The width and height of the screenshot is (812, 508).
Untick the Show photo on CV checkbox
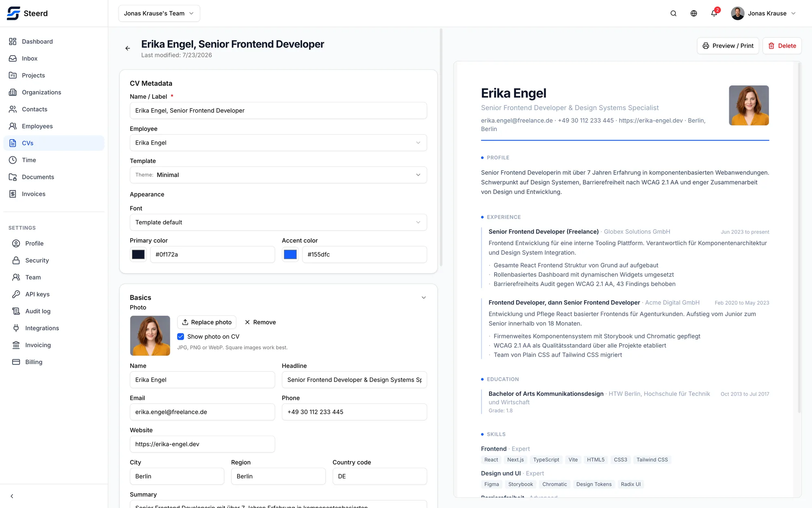[x=181, y=336]
